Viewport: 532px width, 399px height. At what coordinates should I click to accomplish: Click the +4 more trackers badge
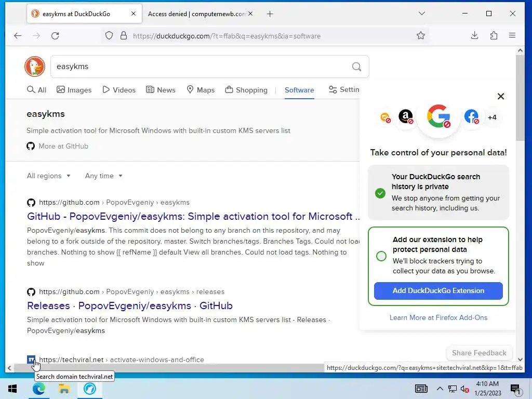tap(493, 117)
